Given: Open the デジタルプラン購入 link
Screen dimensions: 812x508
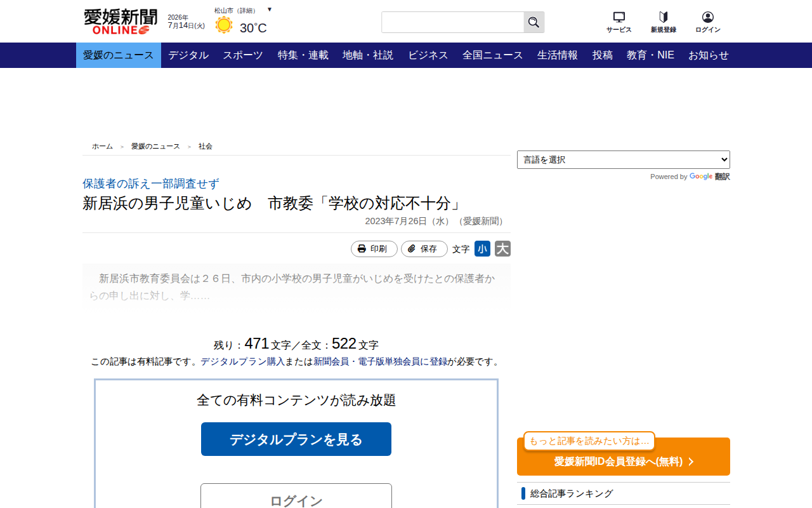Looking at the screenshot, I should click(243, 361).
